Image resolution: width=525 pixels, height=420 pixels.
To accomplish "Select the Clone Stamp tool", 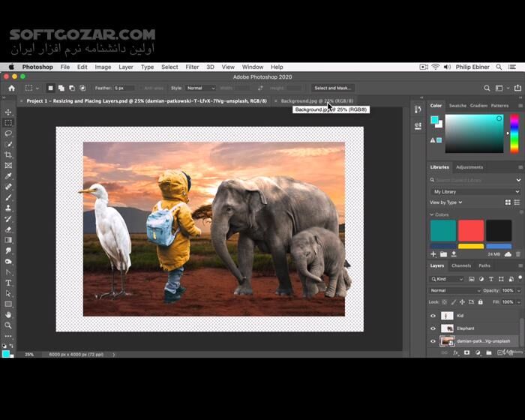I will click(8, 208).
